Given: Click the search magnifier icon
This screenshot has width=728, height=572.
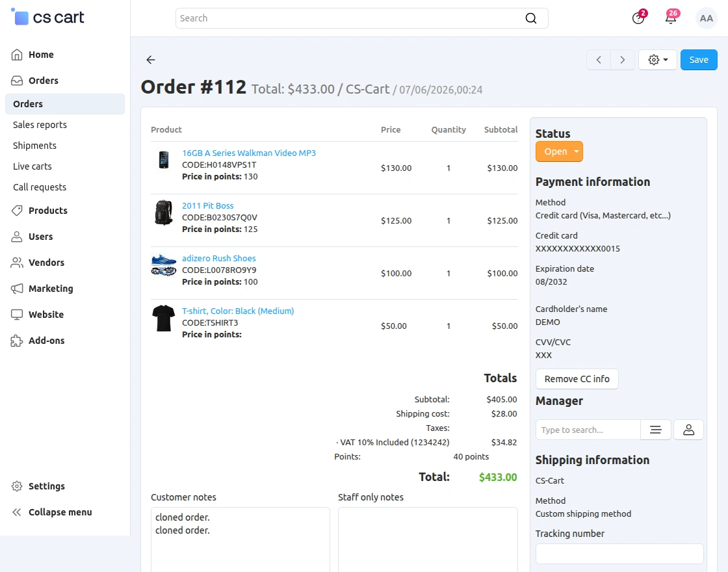Looking at the screenshot, I should pos(530,18).
